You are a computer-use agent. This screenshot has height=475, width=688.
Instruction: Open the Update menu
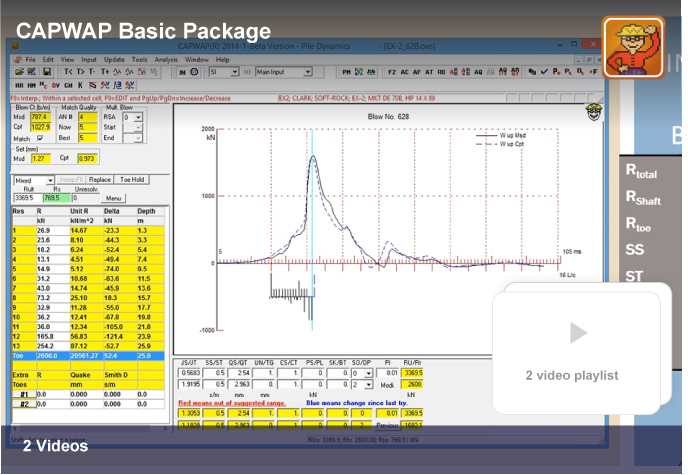pos(114,60)
